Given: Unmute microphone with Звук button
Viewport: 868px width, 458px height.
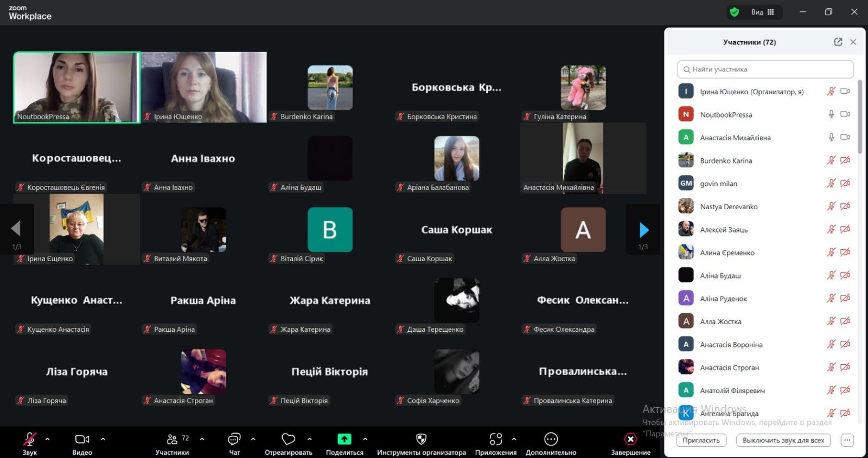Looking at the screenshot, I should [x=30, y=440].
